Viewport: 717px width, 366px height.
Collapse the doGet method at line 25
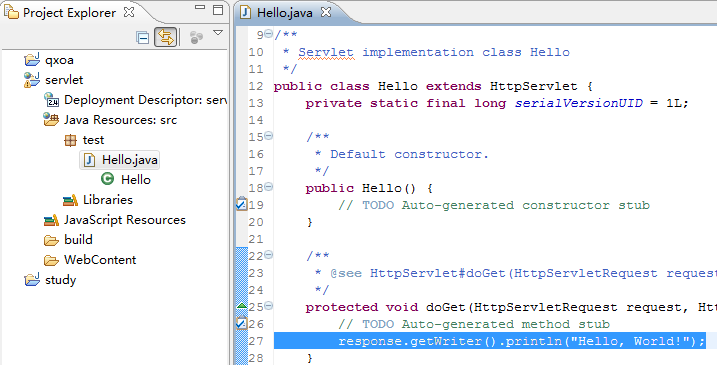pyautogui.click(x=268, y=306)
